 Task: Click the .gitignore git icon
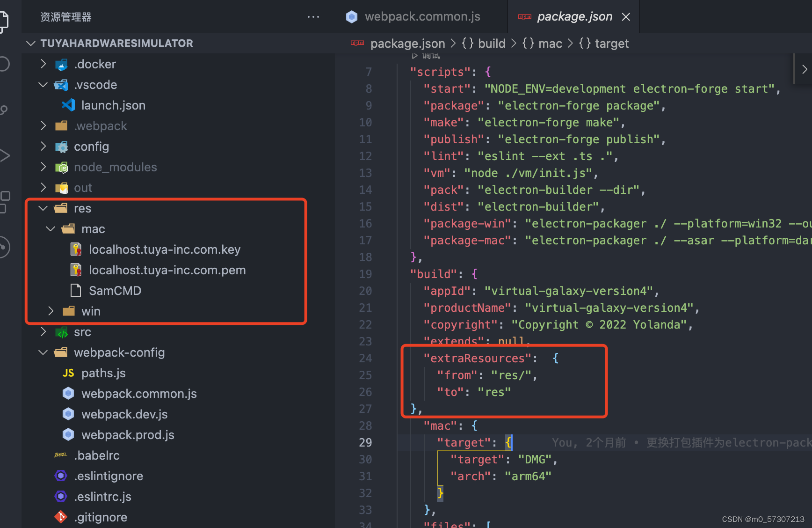click(x=61, y=517)
